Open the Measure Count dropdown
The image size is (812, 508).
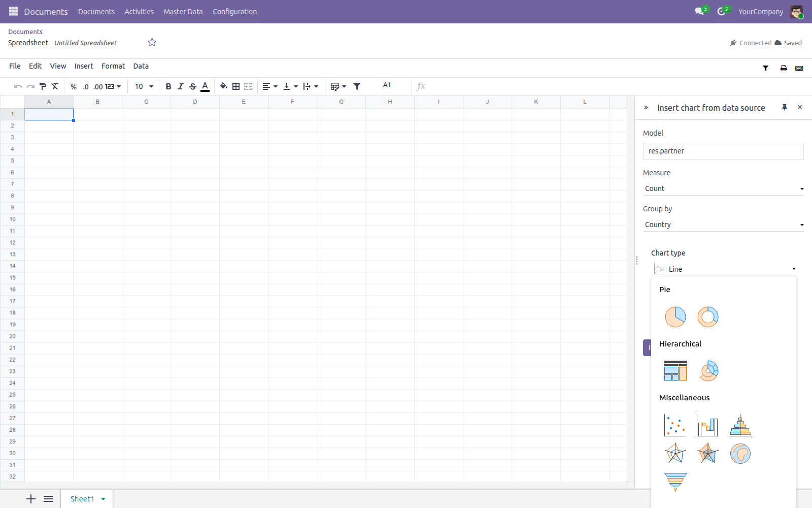pyautogui.click(x=723, y=188)
